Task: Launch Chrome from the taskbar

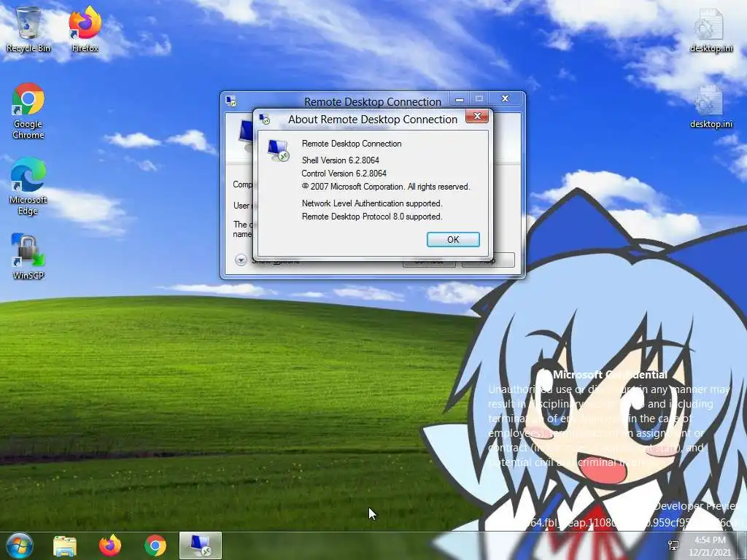Action: (x=155, y=545)
